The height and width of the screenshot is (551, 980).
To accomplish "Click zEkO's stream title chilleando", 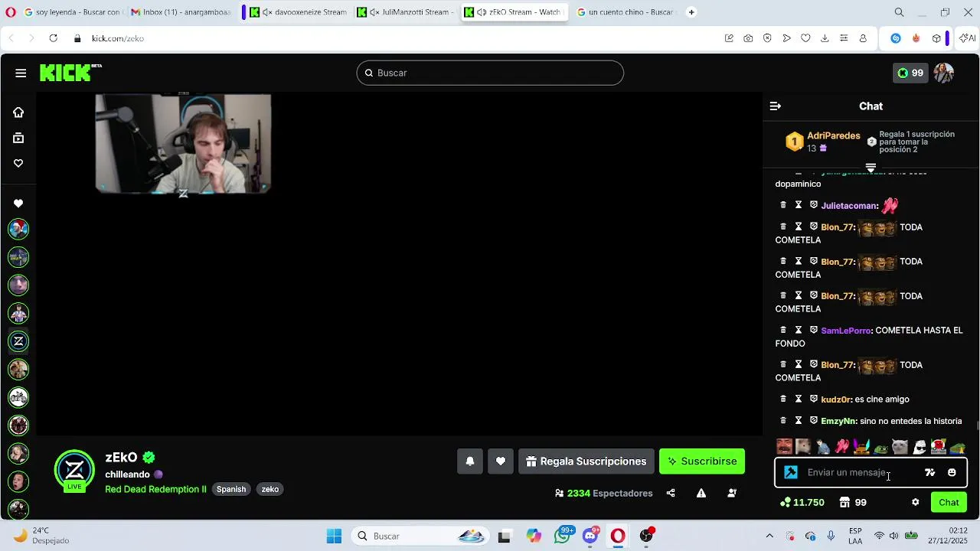I will [x=127, y=474].
